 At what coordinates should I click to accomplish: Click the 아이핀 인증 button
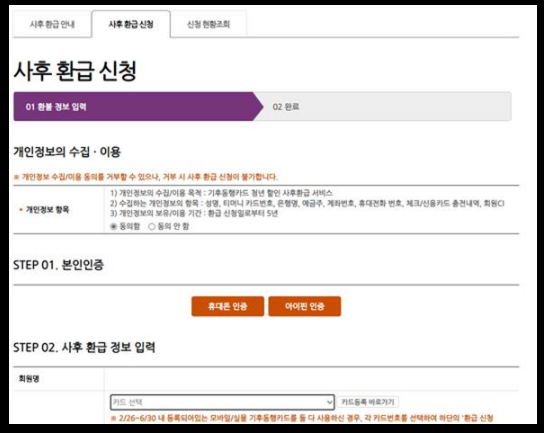(x=305, y=306)
